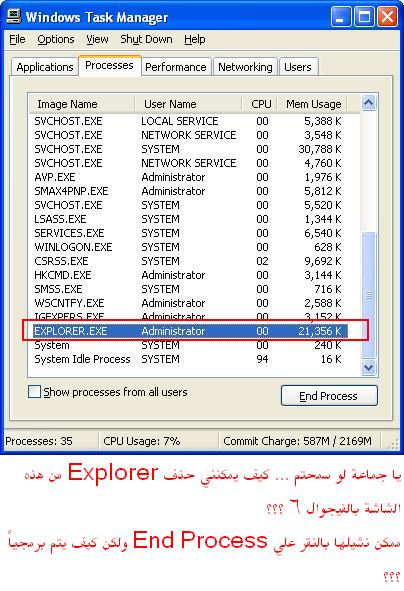The width and height of the screenshot is (404, 591).
Task: Switch to the Networking tab
Action: click(245, 67)
